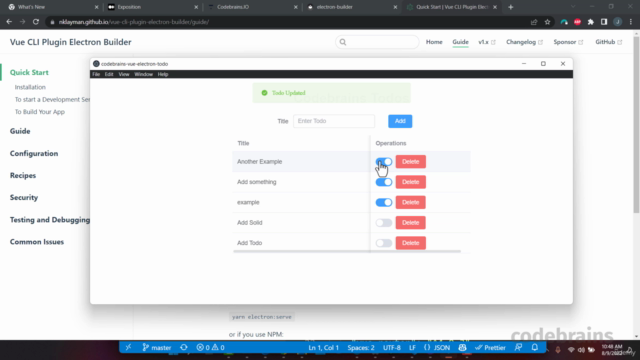Toggle the switch for Add something
Viewport: 640px width, 360px height.
click(384, 182)
